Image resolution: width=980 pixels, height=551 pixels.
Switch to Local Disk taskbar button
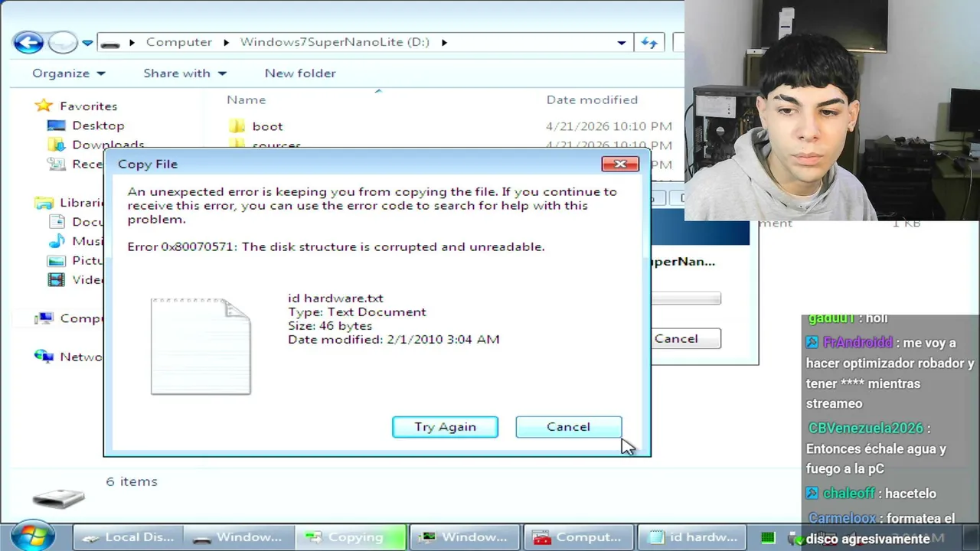pos(129,537)
